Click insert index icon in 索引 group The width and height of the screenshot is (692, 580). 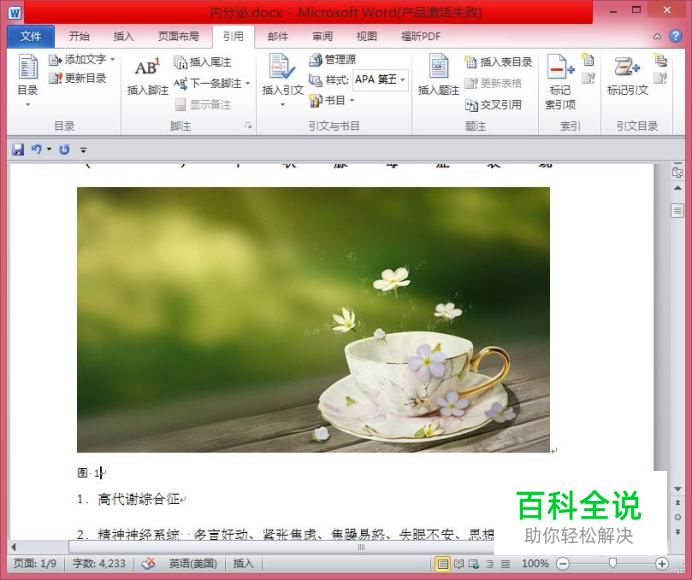(588, 60)
